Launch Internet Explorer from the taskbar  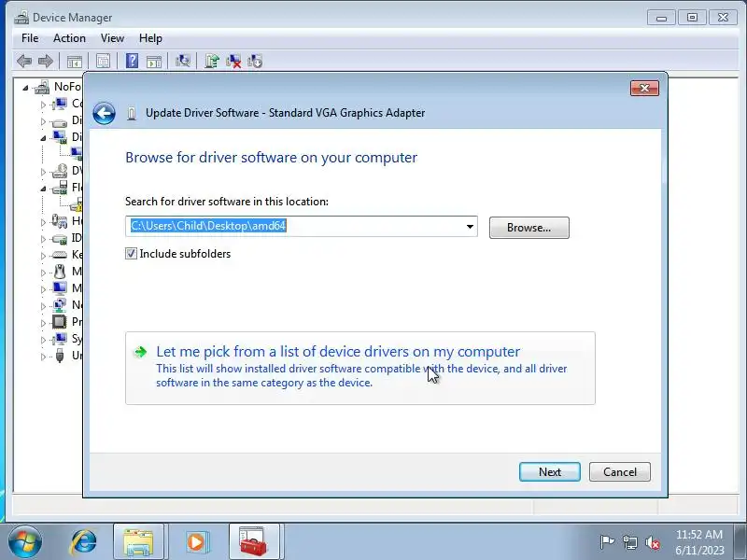[83, 542]
